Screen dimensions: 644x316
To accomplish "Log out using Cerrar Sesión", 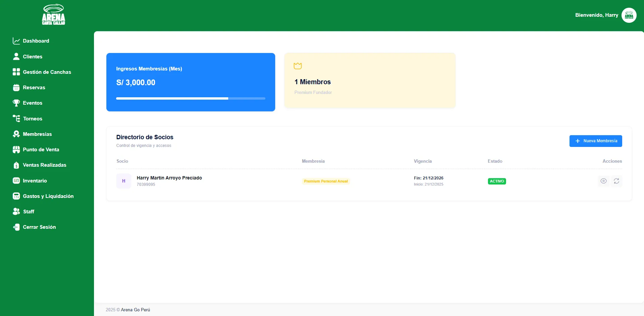I will point(39,227).
